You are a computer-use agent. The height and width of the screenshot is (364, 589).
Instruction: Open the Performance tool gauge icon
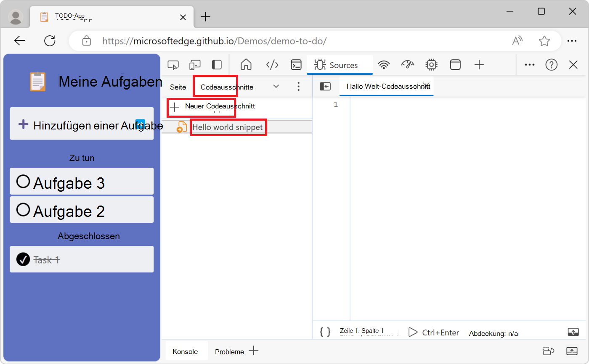407,65
